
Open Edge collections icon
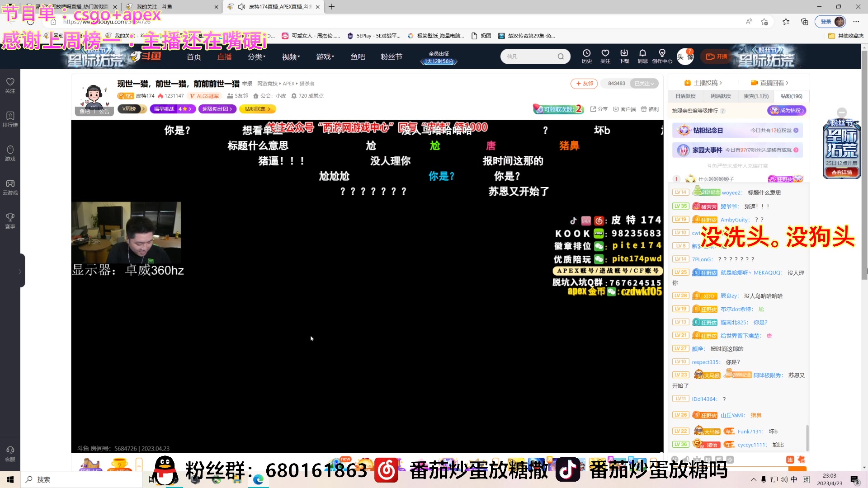pos(804,22)
